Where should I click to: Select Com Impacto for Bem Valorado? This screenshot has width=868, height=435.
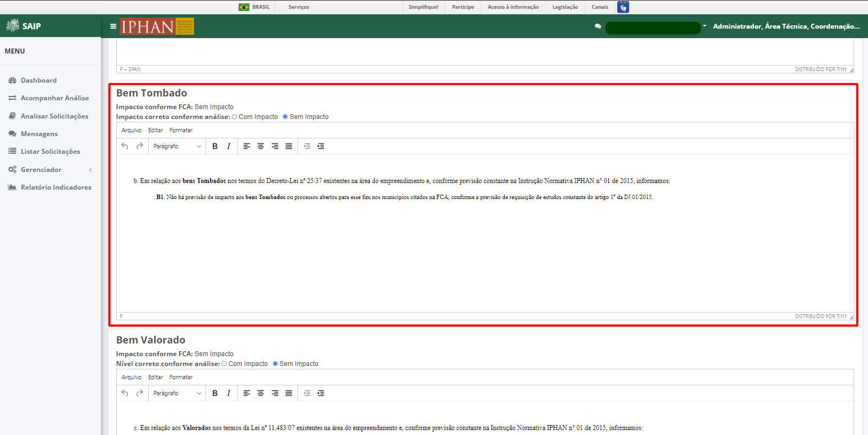tap(224, 364)
